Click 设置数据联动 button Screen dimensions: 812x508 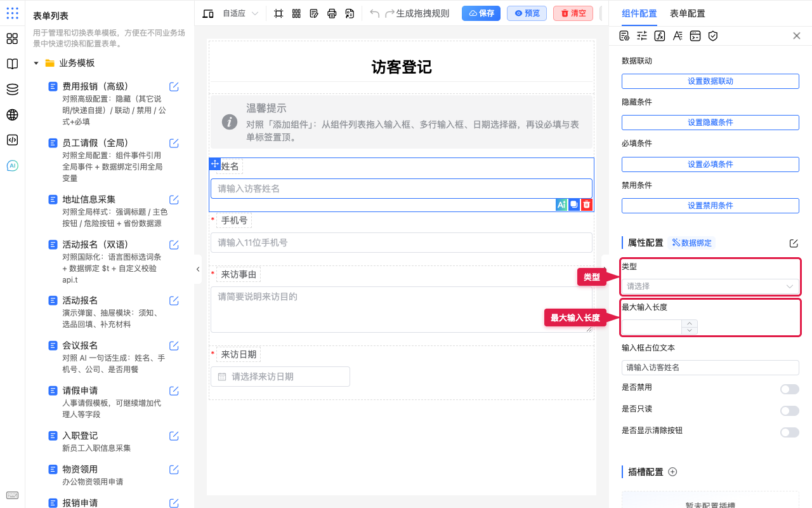(x=710, y=81)
